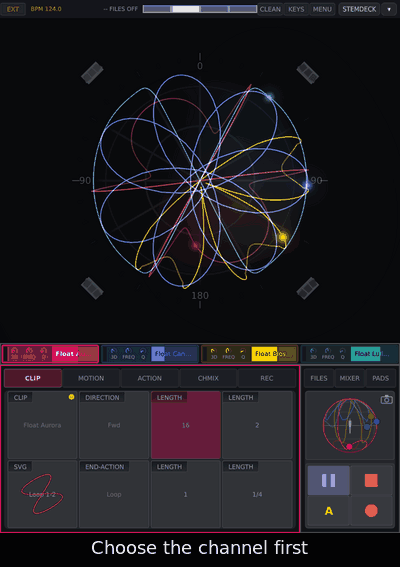Switch to the ACTION tab
The height and width of the screenshot is (567, 400).
[150, 378]
